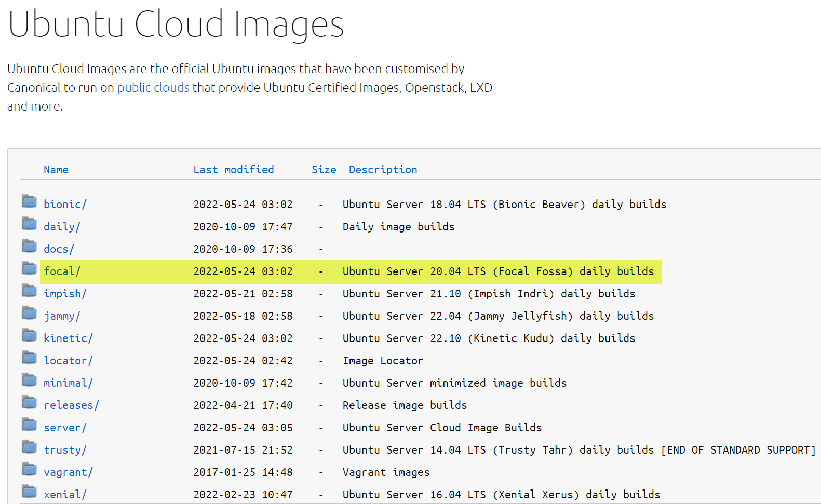Navigate to the minimal/ directory

coord(68,383)
